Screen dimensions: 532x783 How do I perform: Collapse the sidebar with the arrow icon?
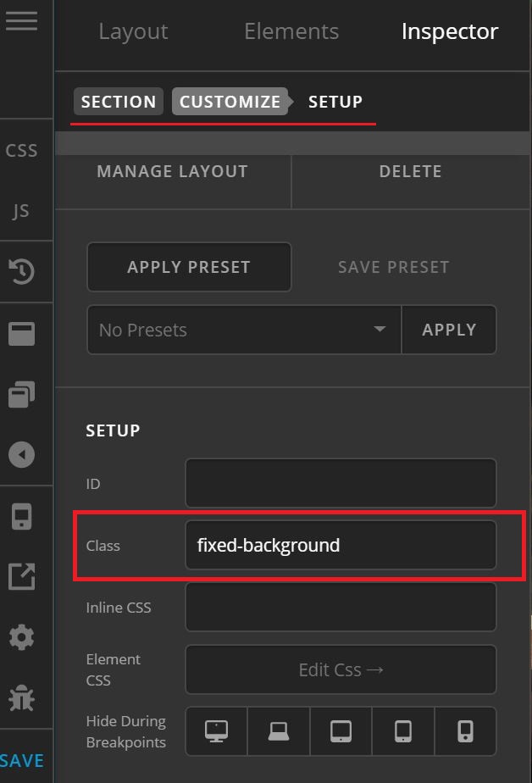(22, 455)
